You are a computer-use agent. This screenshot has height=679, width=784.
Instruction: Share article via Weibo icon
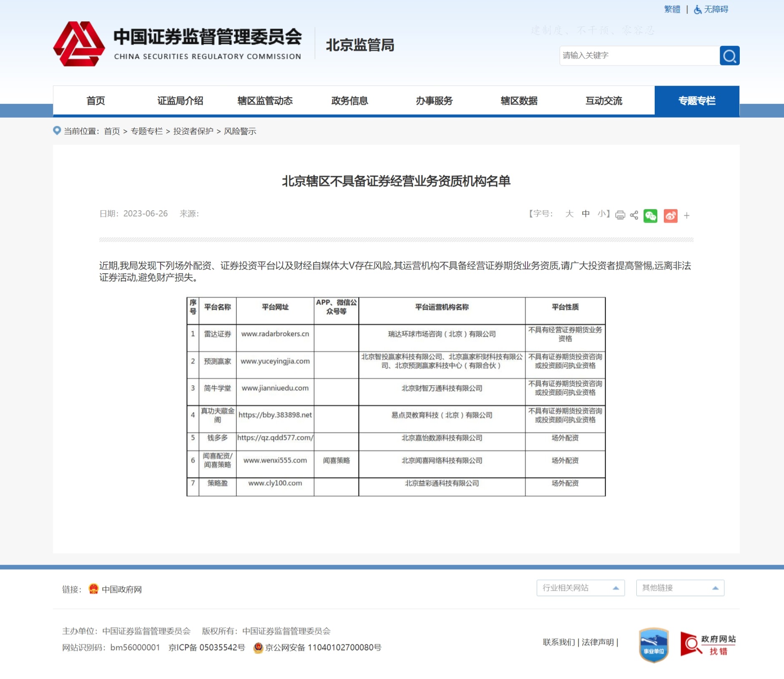point(671,216)
